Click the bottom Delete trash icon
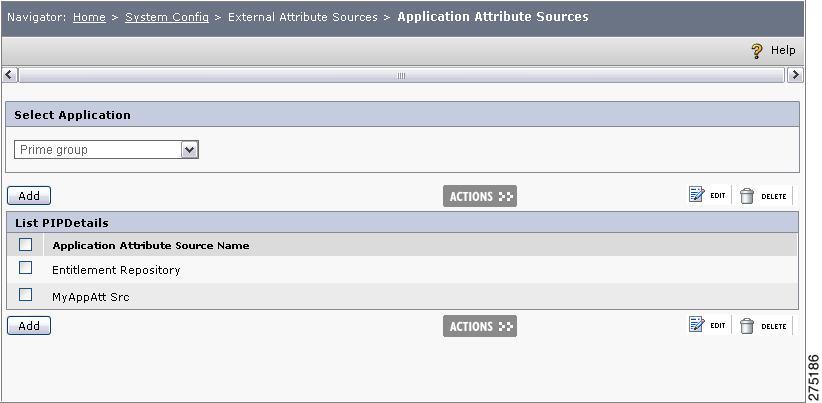Image resolution: width=822 pixels, height=403 pixels. click(x=747, y=326)
